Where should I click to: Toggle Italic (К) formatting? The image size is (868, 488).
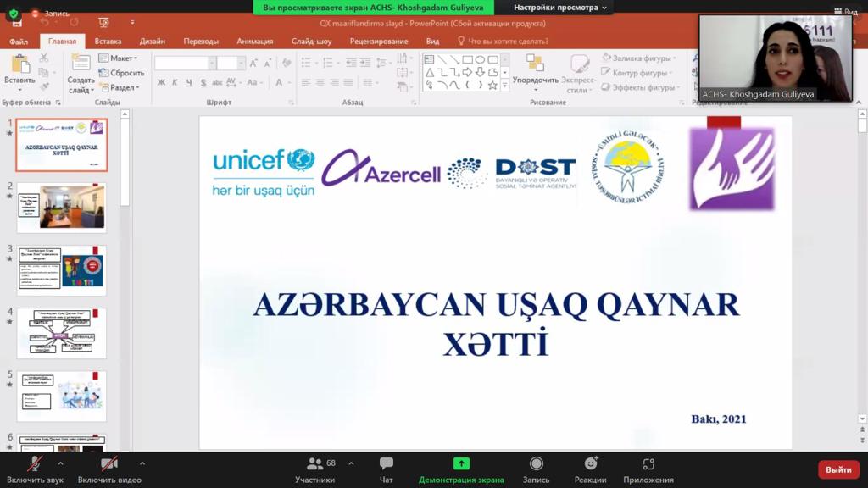click(175, 82)
